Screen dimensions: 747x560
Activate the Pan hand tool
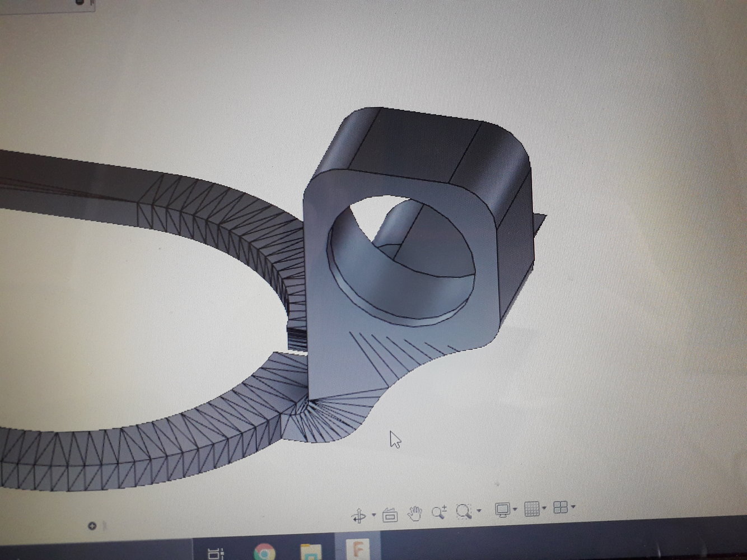[x=414, y=514]
